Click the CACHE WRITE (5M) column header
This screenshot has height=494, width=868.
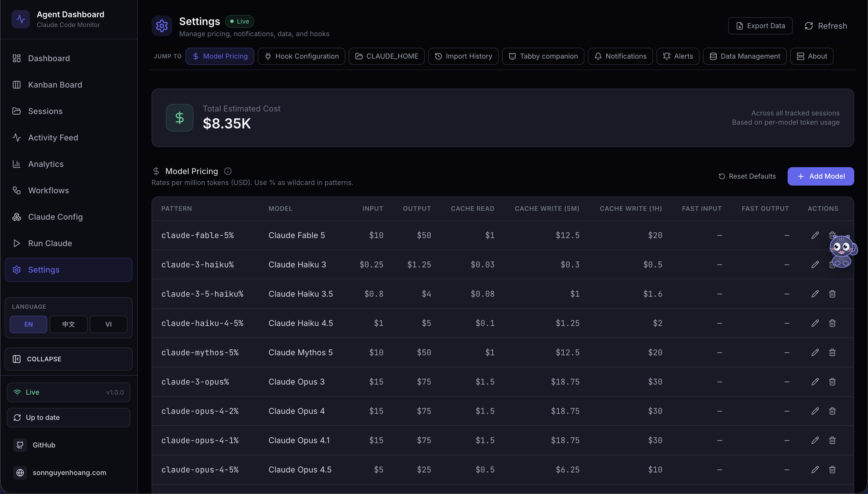tap(547, 209)
